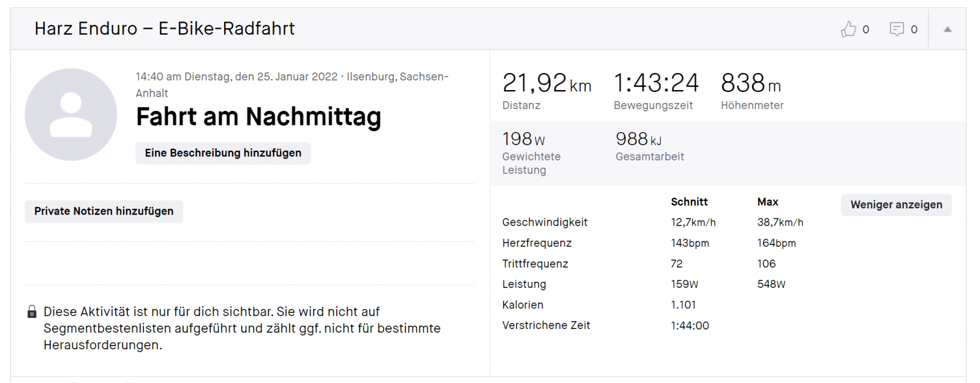
Task: Click the lock privacy icon
Action: point(32,312)
